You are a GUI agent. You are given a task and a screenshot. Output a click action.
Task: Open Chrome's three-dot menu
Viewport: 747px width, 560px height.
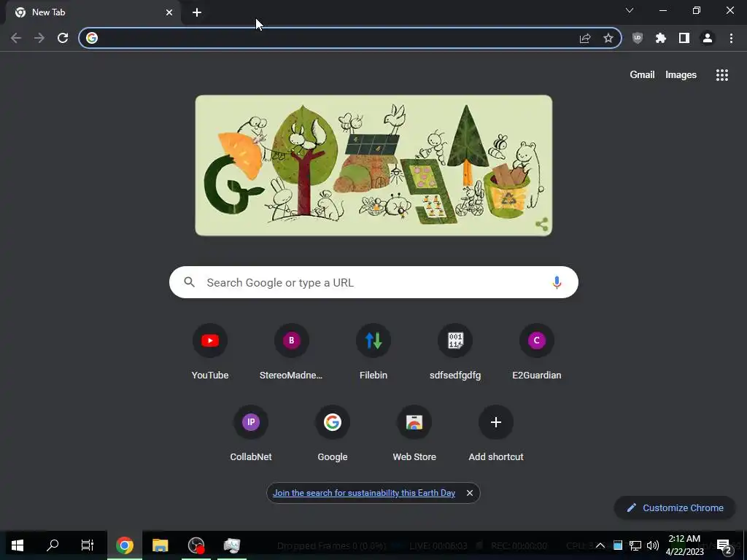731,38
